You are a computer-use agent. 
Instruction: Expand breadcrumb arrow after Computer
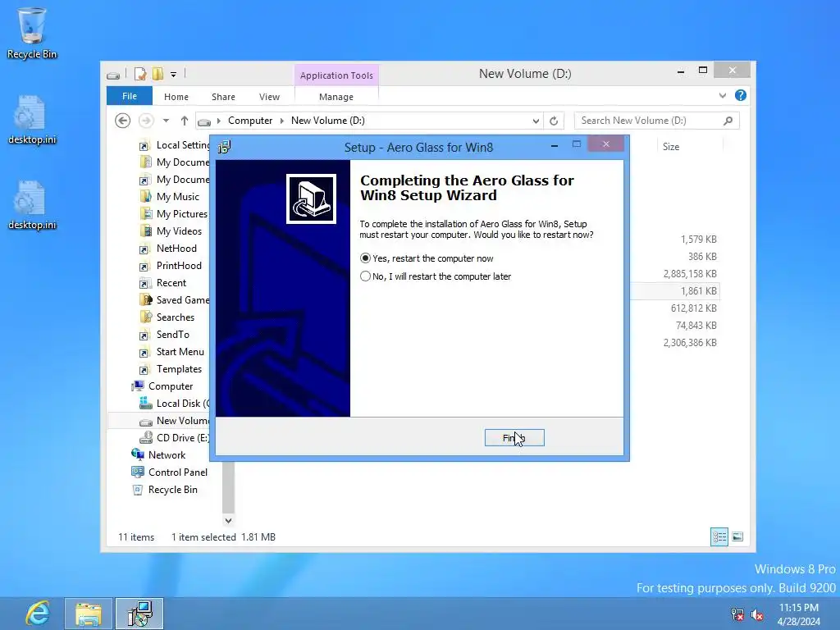tap(282, 121)
